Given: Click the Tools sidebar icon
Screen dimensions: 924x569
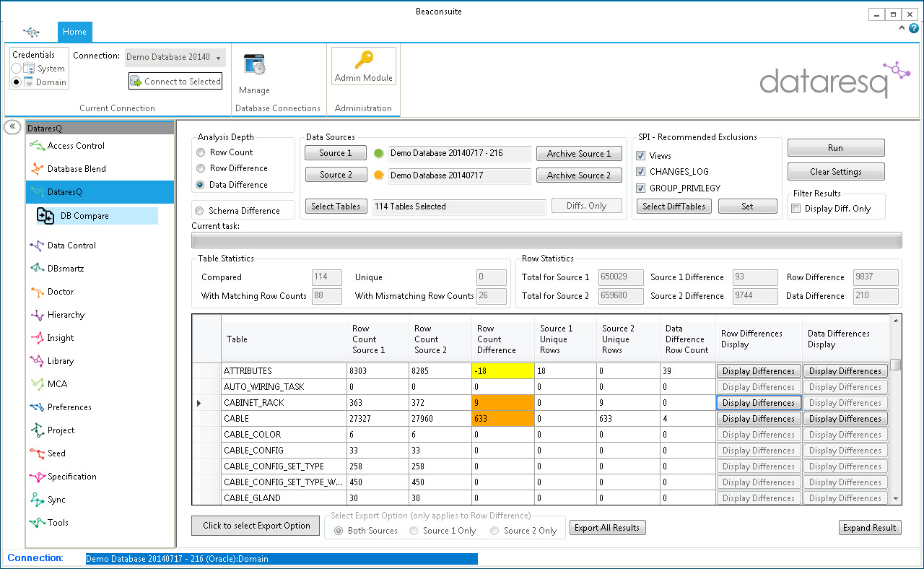Looking at the screenshot, I should [x=36, y=523].
